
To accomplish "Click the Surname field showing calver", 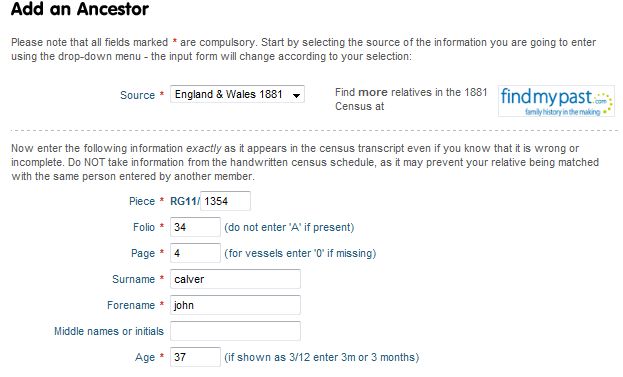I will (235, 279).
